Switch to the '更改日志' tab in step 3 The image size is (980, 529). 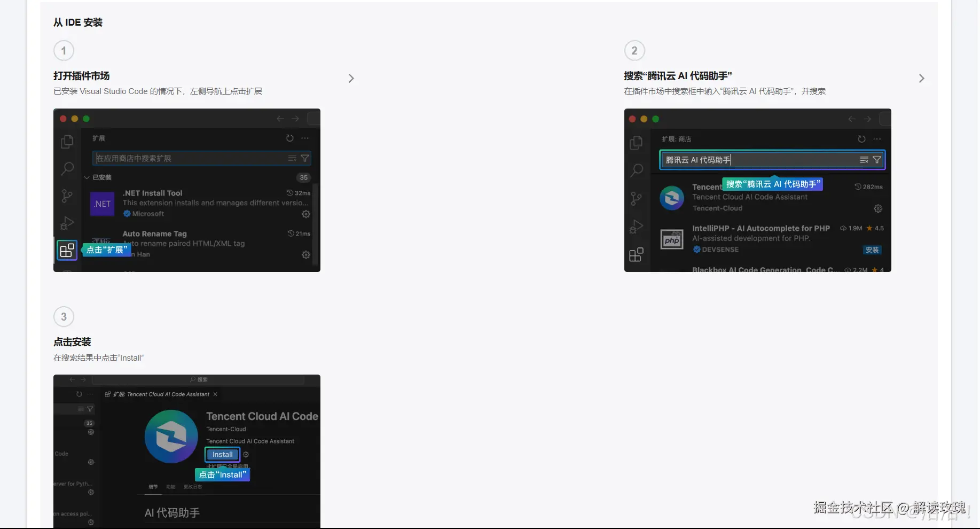coord(193,487)
